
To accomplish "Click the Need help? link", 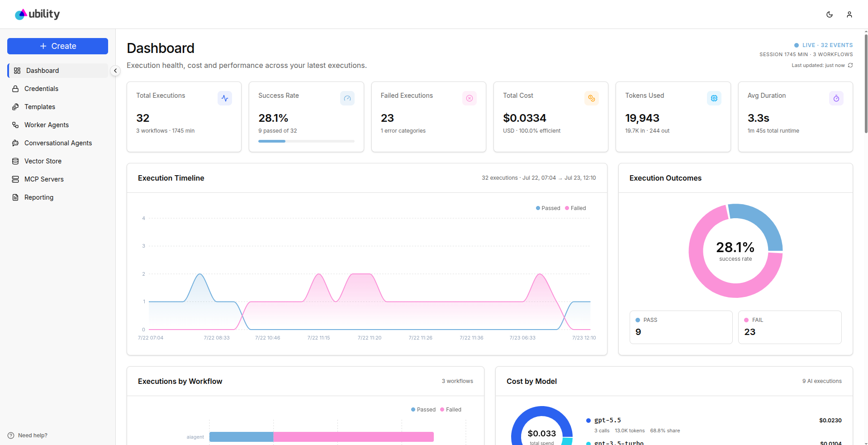I will 33,435.
